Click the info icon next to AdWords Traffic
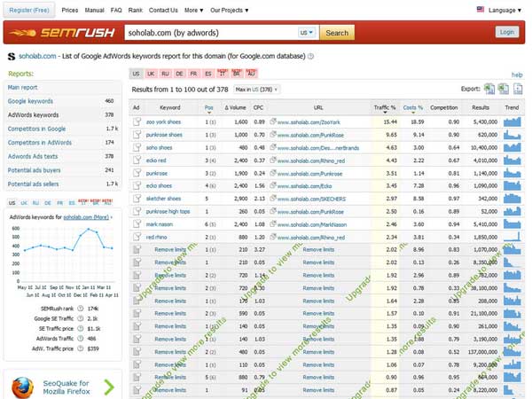Viewport: 532px width, 399px height. (x=81, y=339)
